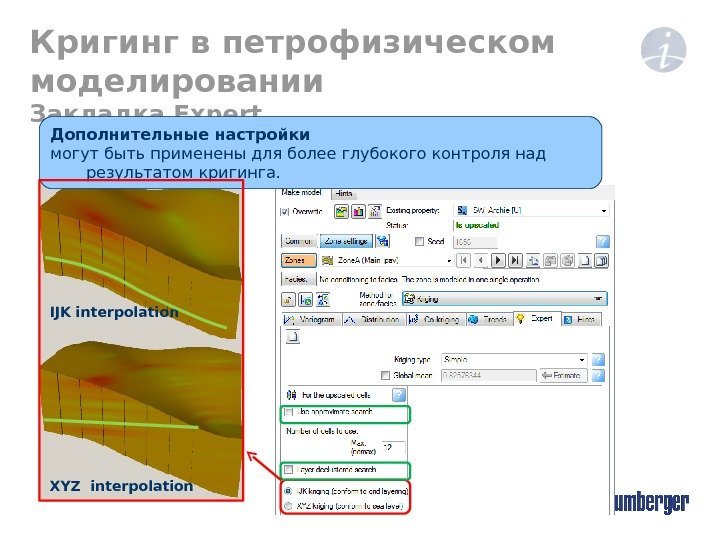Click the Seed value input field
The width and height of the screenshot is (720, 540).
point(475,242)
